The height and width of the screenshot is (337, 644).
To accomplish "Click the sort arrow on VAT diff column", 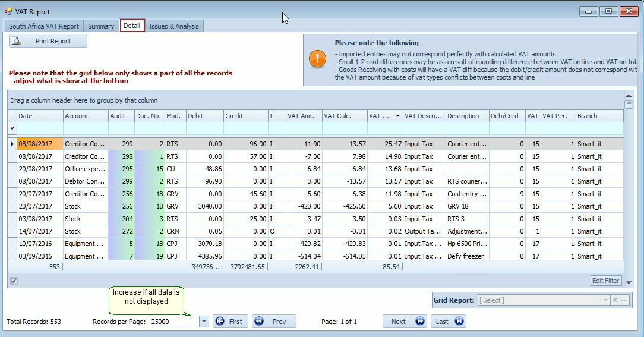I will click(x=397, y=116).
